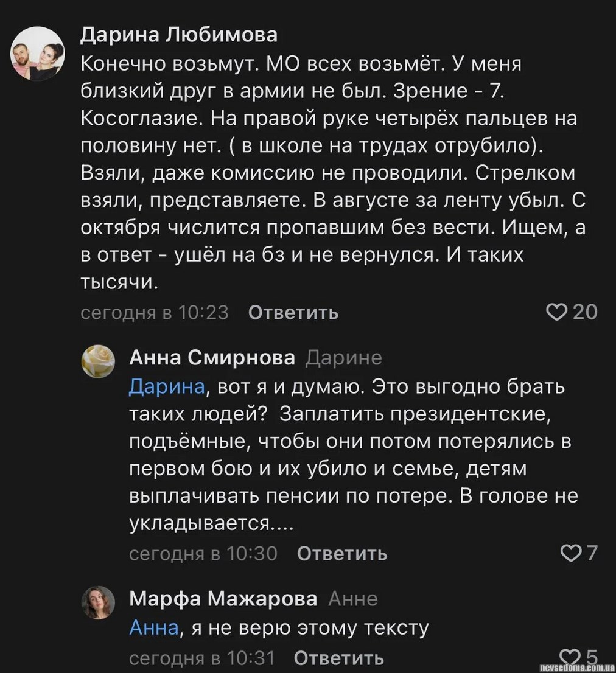The image size is (616, 673).
Task: Click the blue Анна mention in reply
Action: [x=154, y=627]
